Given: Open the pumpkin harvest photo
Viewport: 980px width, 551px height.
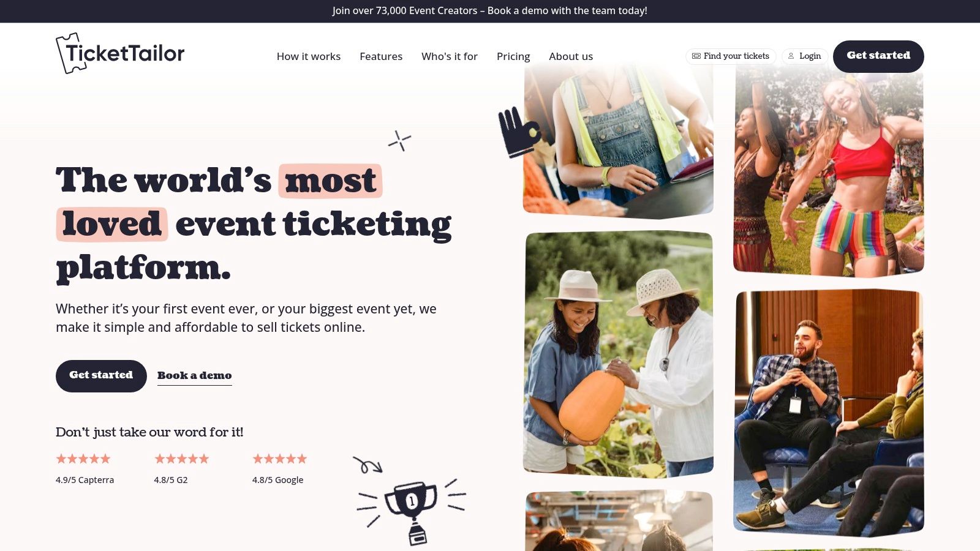Looking at the screenshot, I should 619,354.
